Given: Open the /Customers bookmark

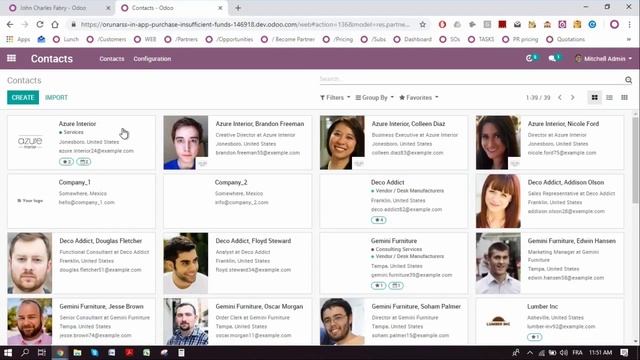Looking at the screenshot, I should coord(107,40).
